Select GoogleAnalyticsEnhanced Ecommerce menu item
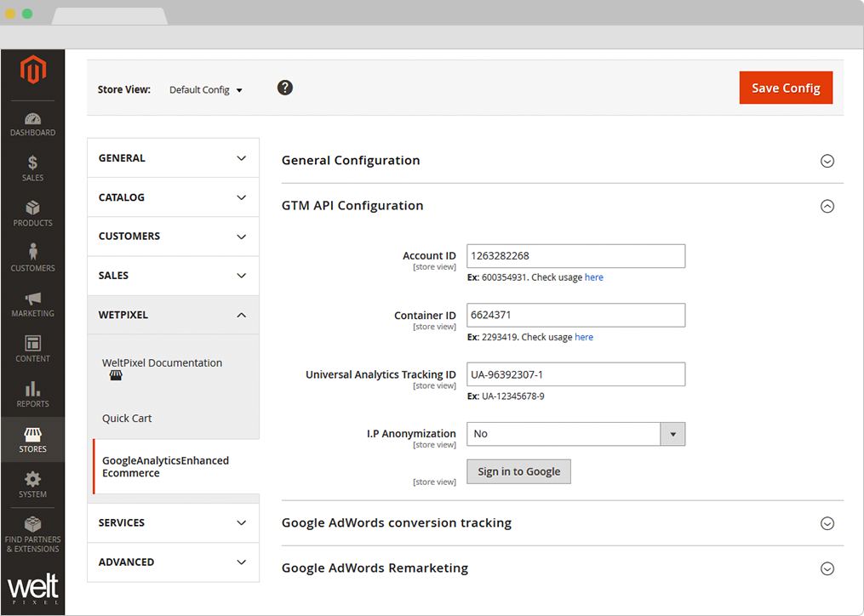The image size is (864, 616). point(176,467)
